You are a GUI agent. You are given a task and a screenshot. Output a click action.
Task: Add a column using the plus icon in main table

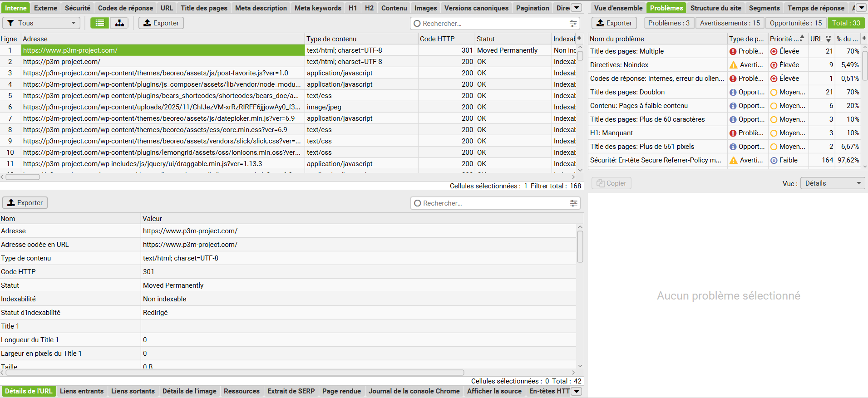point(579,39)
